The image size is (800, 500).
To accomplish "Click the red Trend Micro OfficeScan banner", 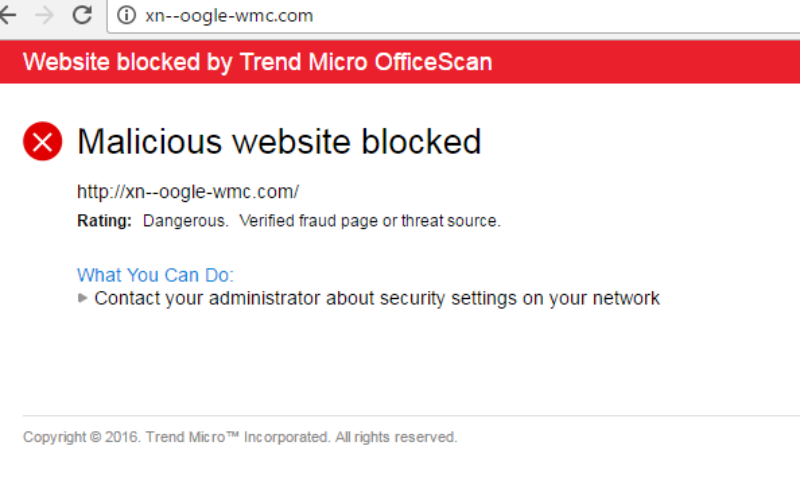I will pyautogui.click(x=400, y=62).
